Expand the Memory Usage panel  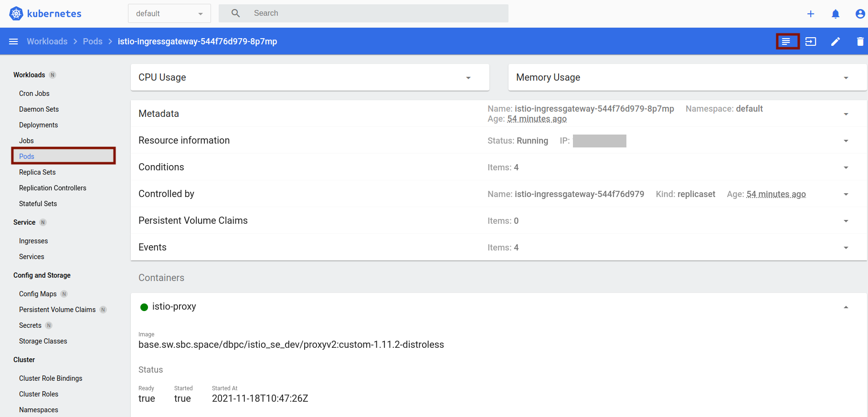tap(846, 78)
